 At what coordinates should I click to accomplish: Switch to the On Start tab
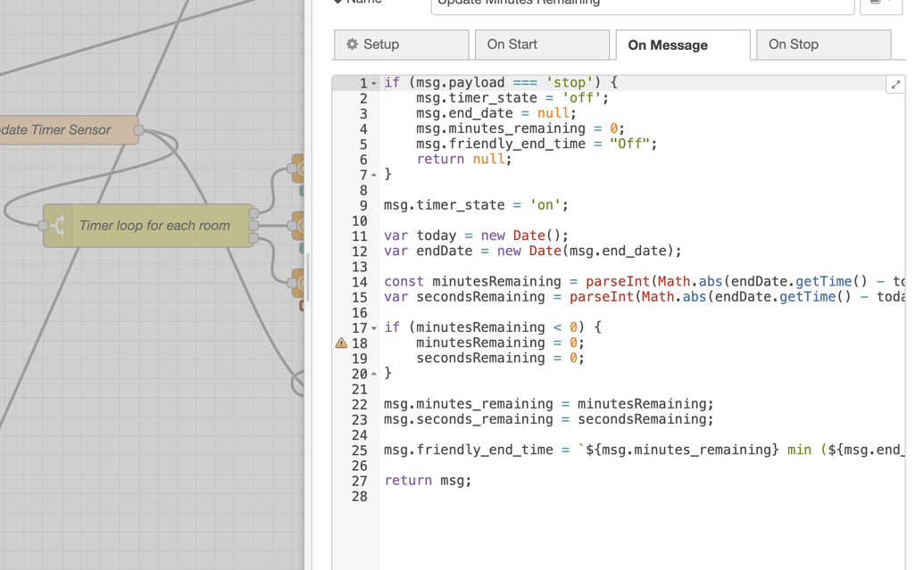(541, 44)
